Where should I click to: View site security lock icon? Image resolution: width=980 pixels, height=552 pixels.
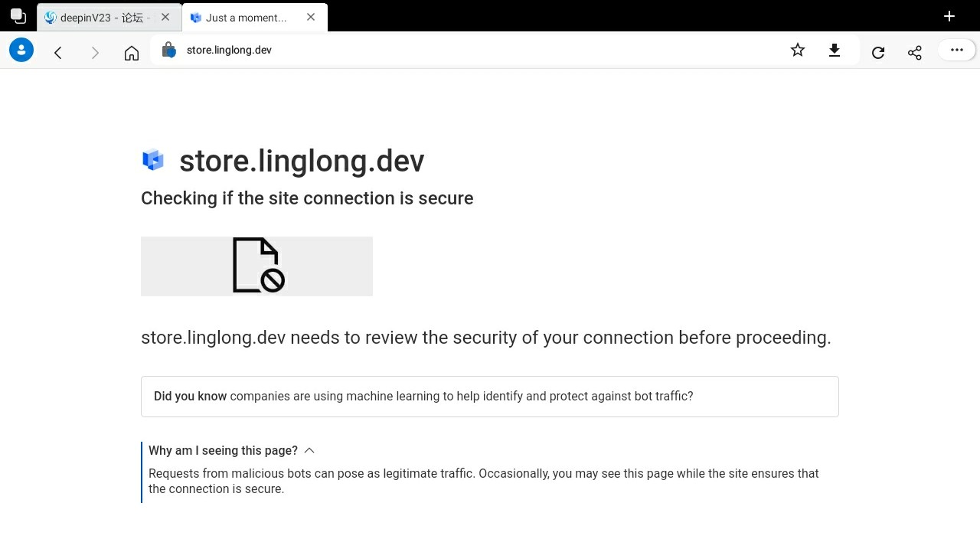[x=169, y=51]
